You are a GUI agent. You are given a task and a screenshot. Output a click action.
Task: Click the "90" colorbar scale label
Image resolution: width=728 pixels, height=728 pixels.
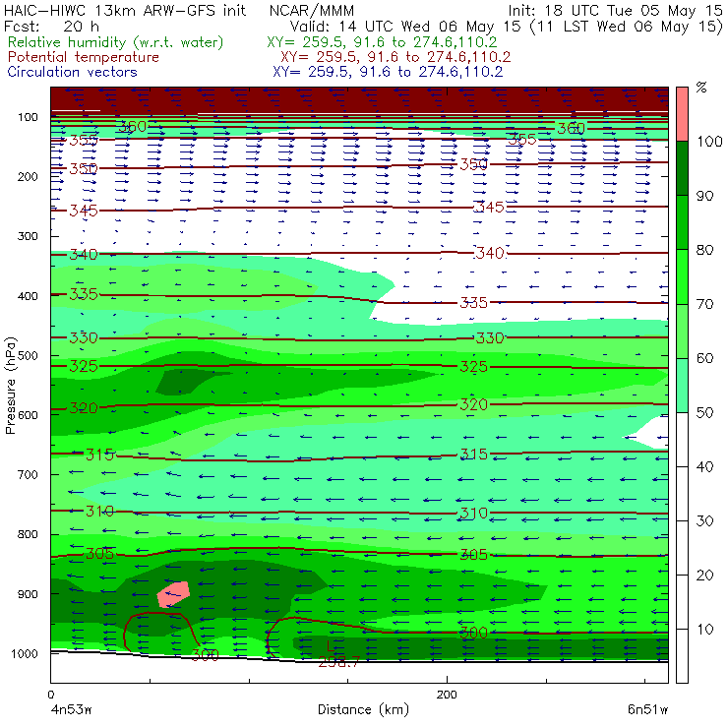[x=704, y=196]
